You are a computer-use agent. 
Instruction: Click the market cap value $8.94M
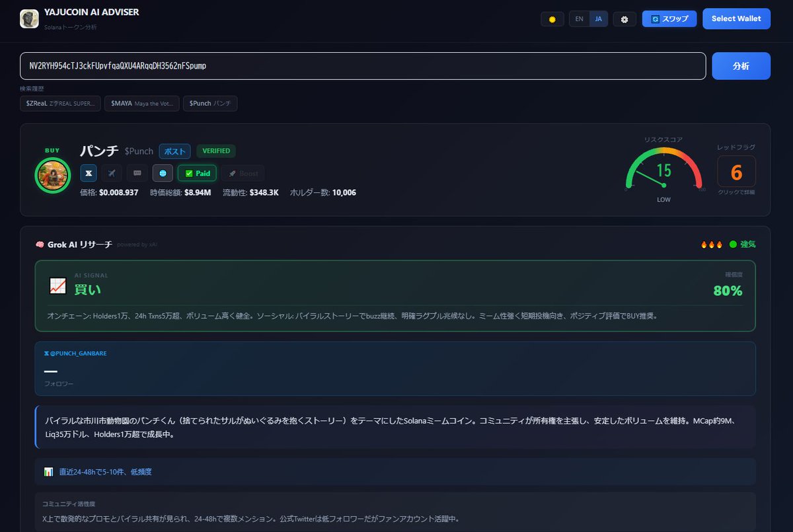[198, 192]
